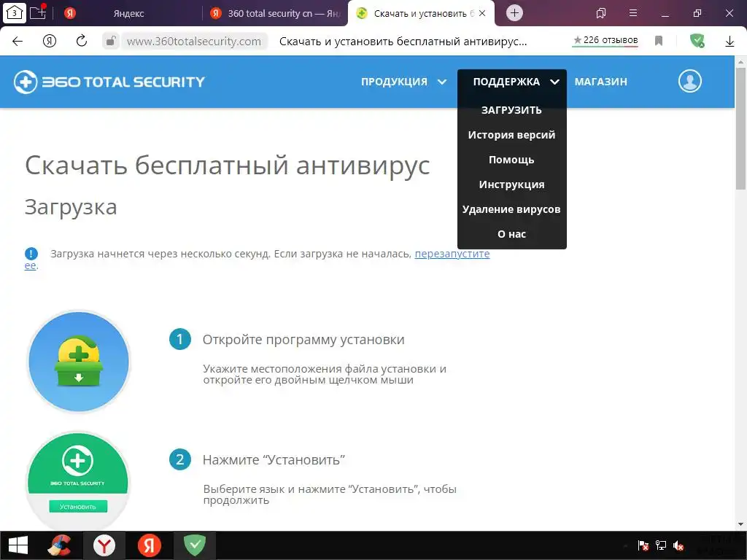This screenshot has width=747, height=560.
Task: Click the installer box illustration
Action: pyautogui.click(x=79, y=362)
